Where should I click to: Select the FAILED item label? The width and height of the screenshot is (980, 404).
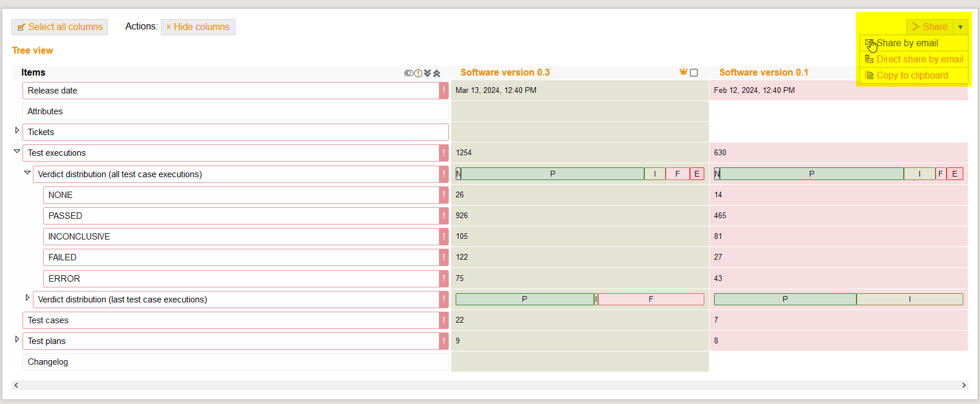[x=62, y=257]
